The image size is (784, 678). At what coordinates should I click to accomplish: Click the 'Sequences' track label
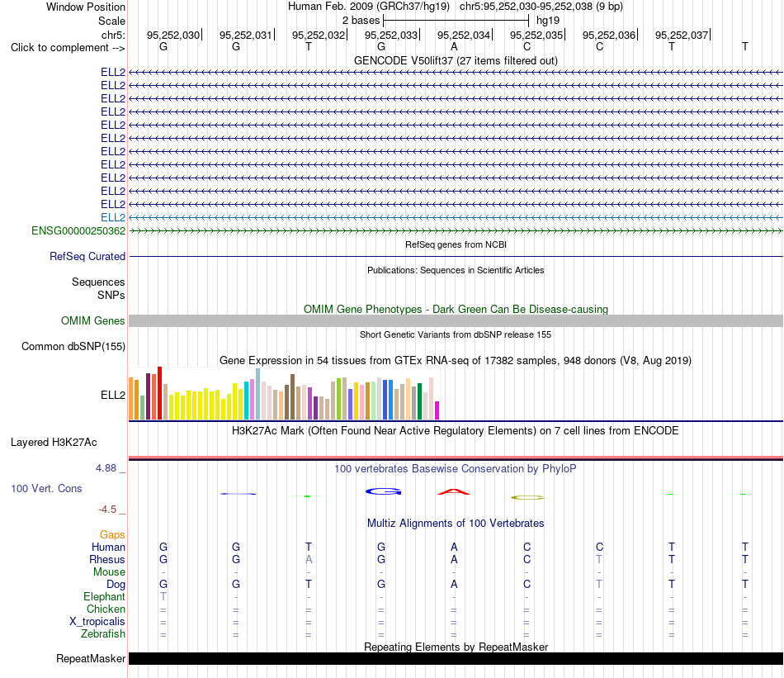click(98, 282)
